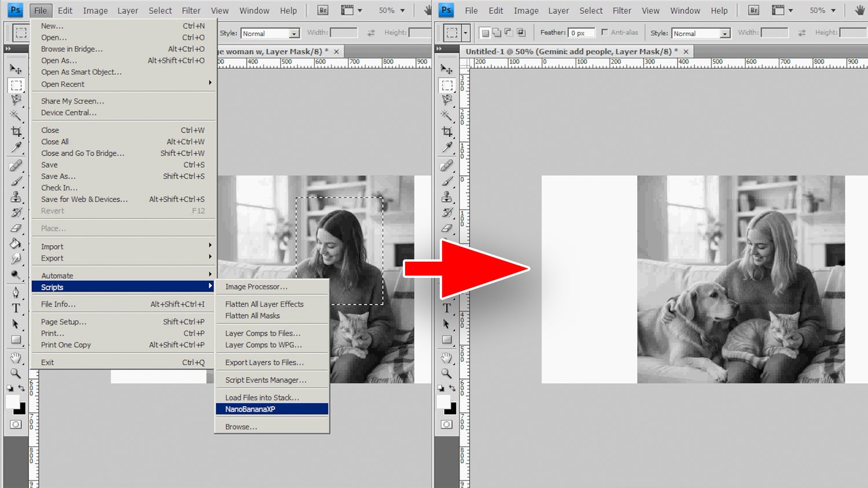The height and width of the screenshot is (488, 868).
Task: Select the Eraser tool in the left window's toolbox
Action: 16,229
